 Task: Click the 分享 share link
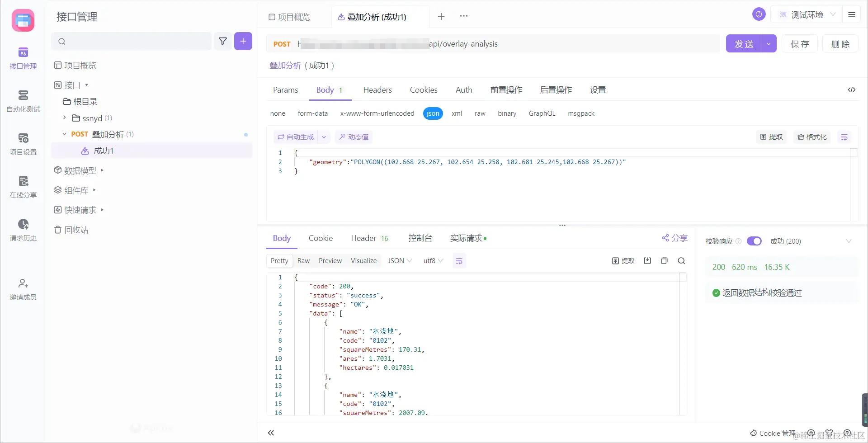click(675, 238)
